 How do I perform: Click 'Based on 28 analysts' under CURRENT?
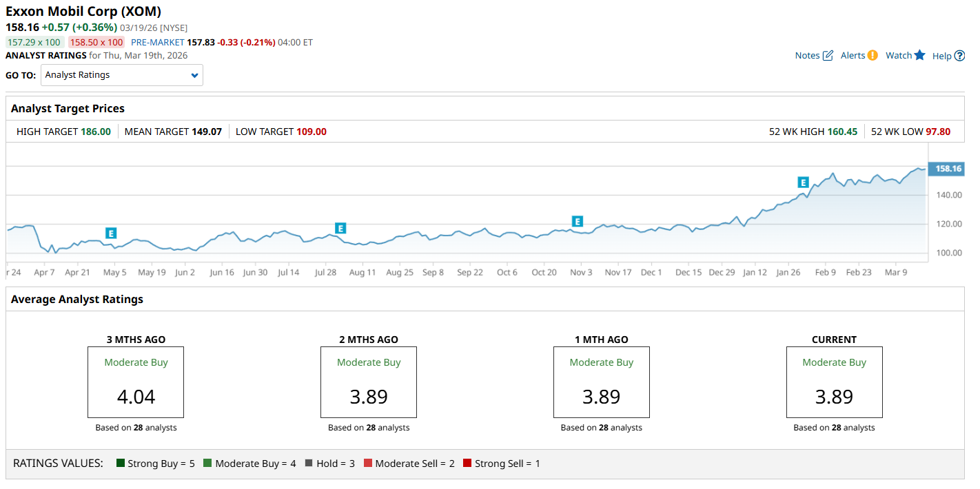(835, 428)
